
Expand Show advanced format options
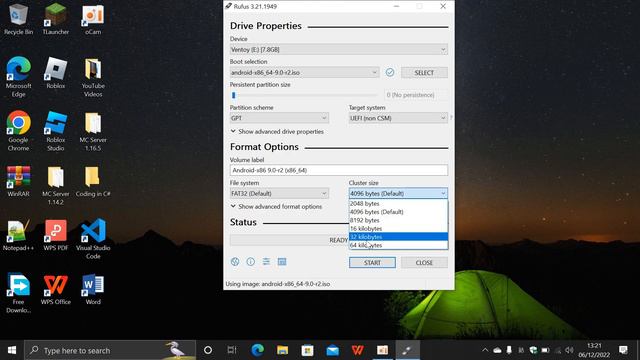pos(276,207)
